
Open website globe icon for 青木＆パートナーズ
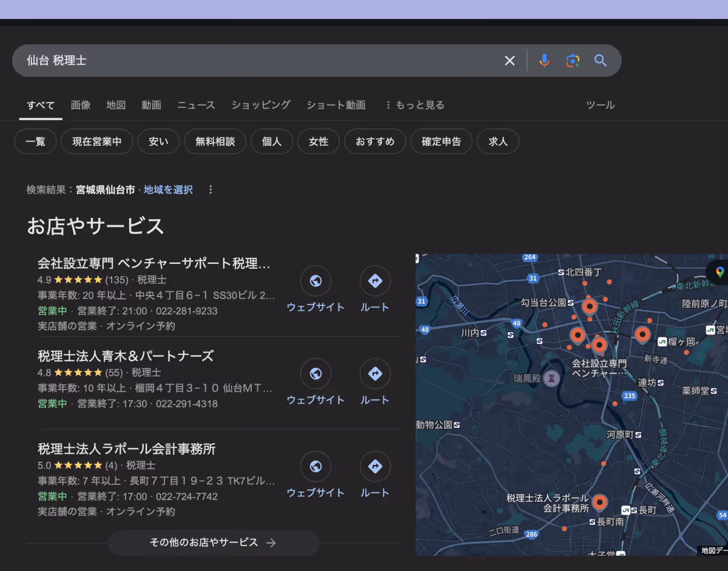coord(315,374)
